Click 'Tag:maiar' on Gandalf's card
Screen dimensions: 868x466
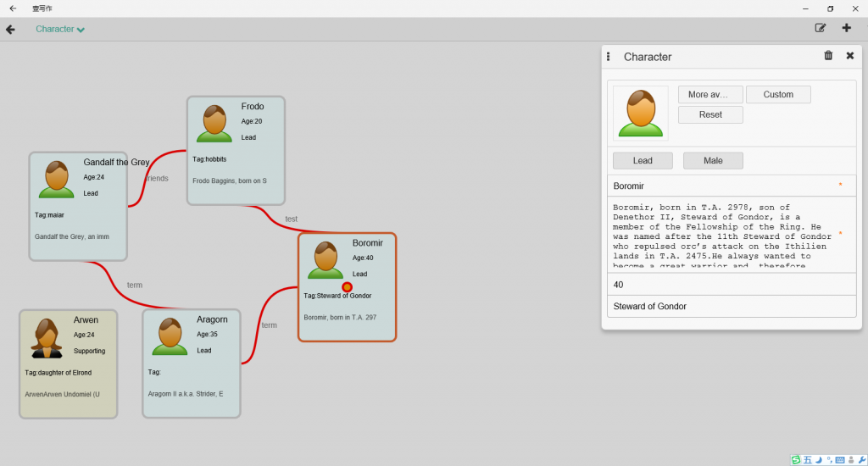point(49,214)
